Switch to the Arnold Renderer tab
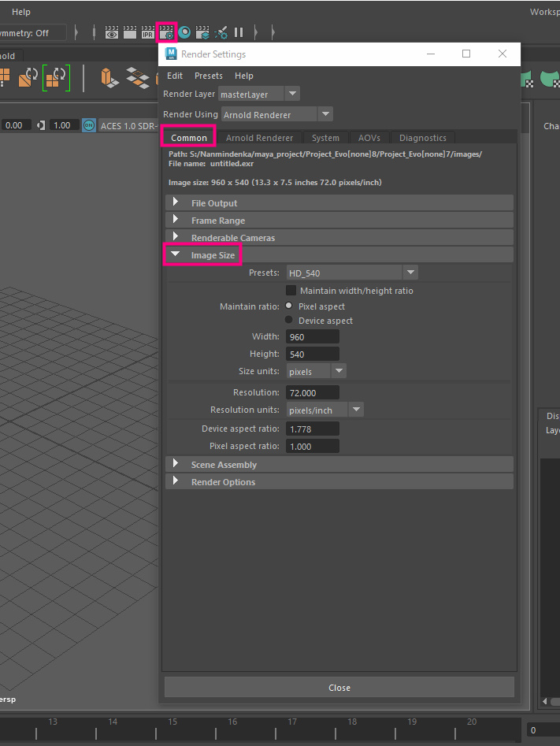Image resolution: width=560 pixels, height=746 pixels. (x=259, y=138)
